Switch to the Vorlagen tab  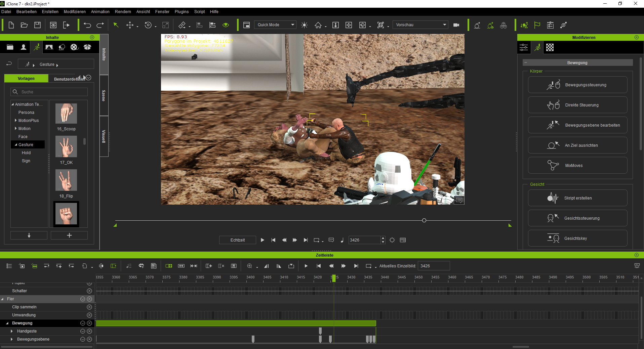(26, 79)
